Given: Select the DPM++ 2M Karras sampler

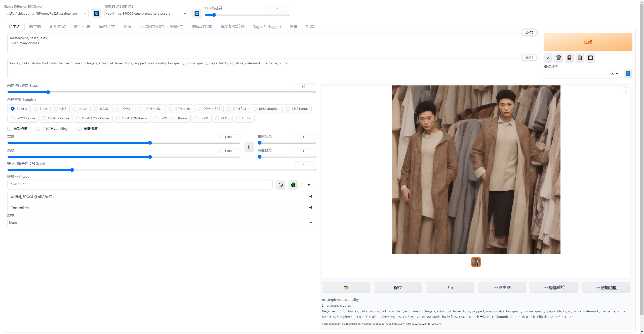Looking at the screenshot, I should (x=118, y=118).
